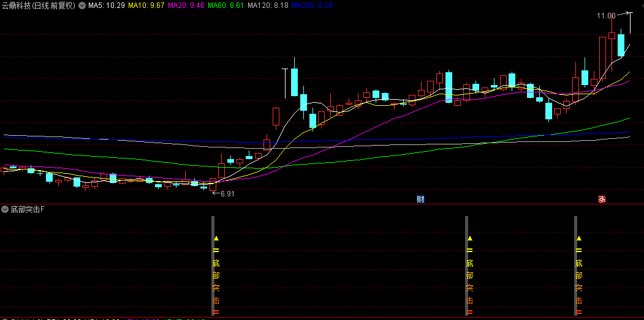
Task: Click the 底部突击 signal bar nearest the 涨 marker
Action: (x=576, y=266)
